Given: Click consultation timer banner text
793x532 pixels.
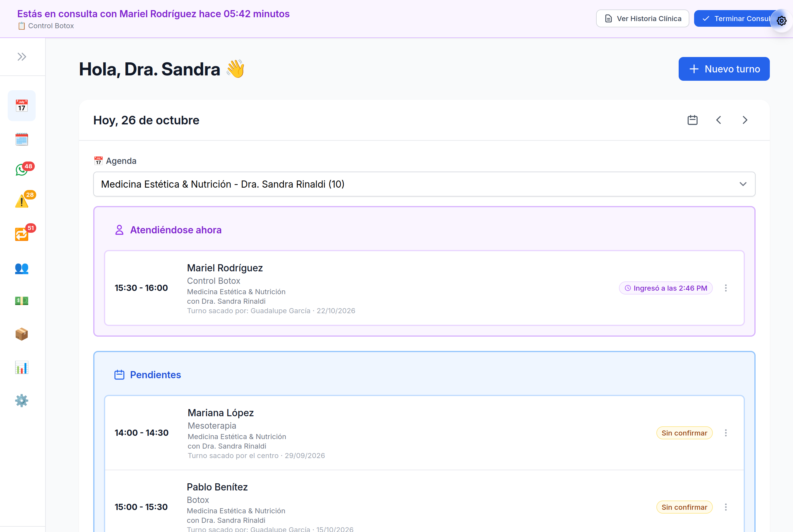Looking at the screenshot, I should [154, 14].
